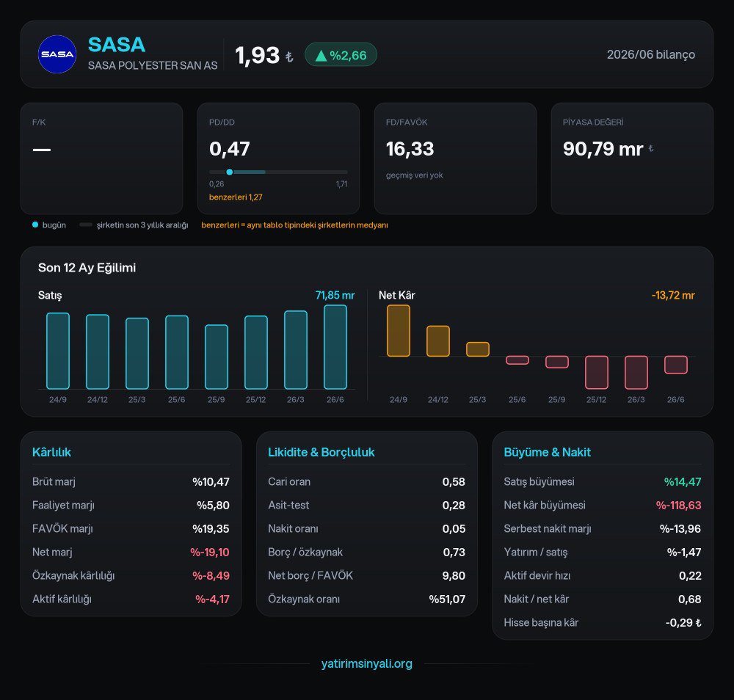The height and width of the screenshot is (700, 734).
Task: Click the '2026/06 bilanço' label
Action: (650, 55)
